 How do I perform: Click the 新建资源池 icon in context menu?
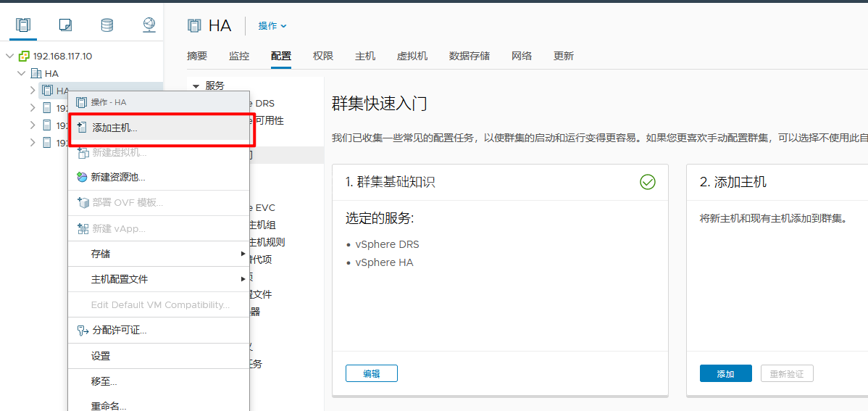[82, 177]
